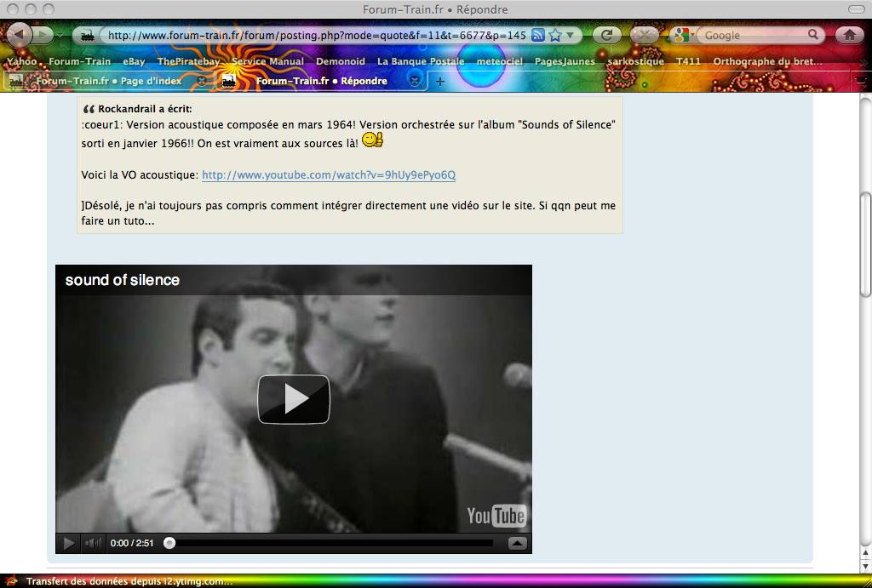Click the magnifier icon in the Google search box
The image size is (872, 588).
[x=813, y=34]
